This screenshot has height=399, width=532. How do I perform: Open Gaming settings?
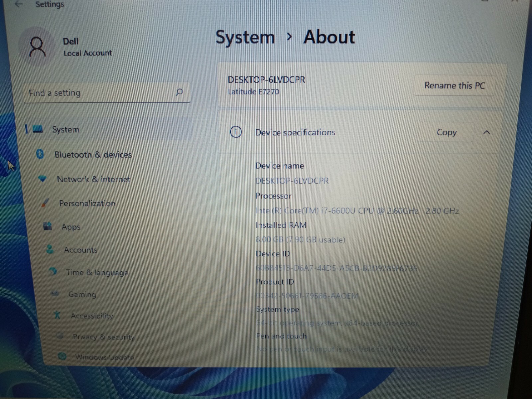(x=82, y=294)
